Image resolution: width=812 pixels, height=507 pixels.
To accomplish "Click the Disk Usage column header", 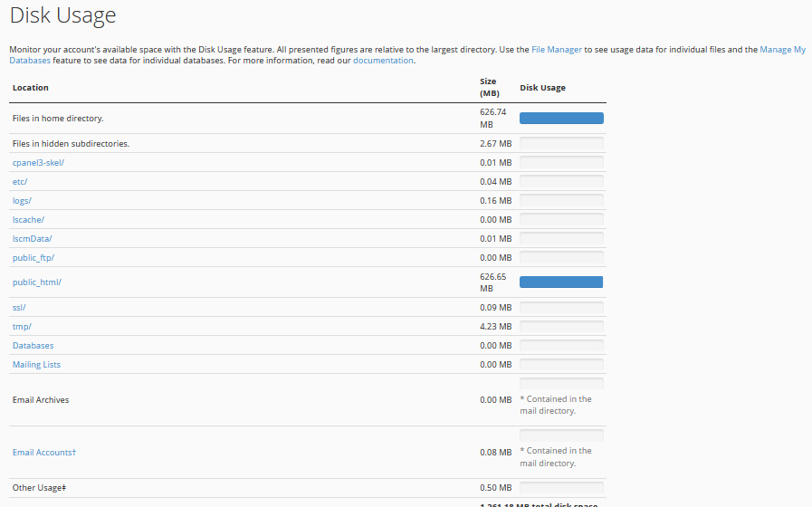I will pyautogui.click(x=542, y=88).
